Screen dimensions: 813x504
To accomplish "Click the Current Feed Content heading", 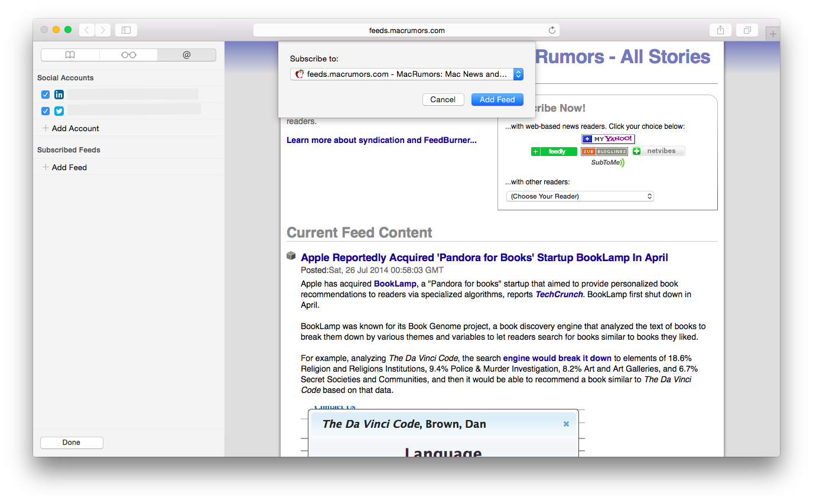I will (x=359, y=233).
